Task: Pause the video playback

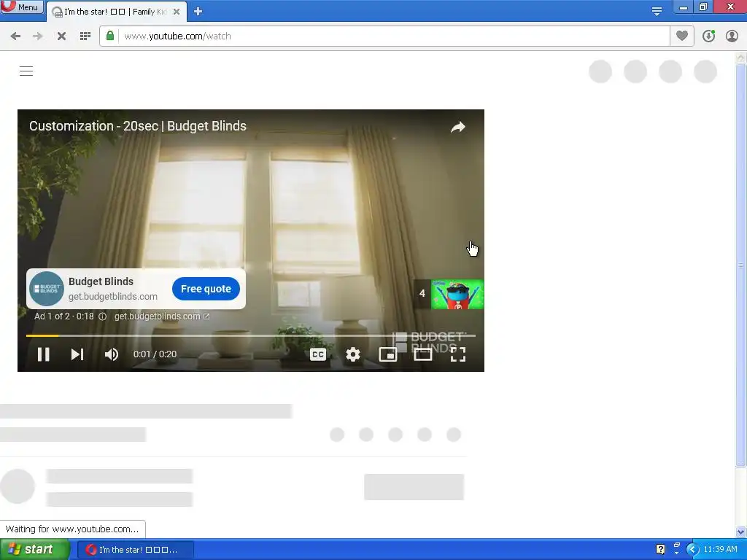Action: point(43,354)
